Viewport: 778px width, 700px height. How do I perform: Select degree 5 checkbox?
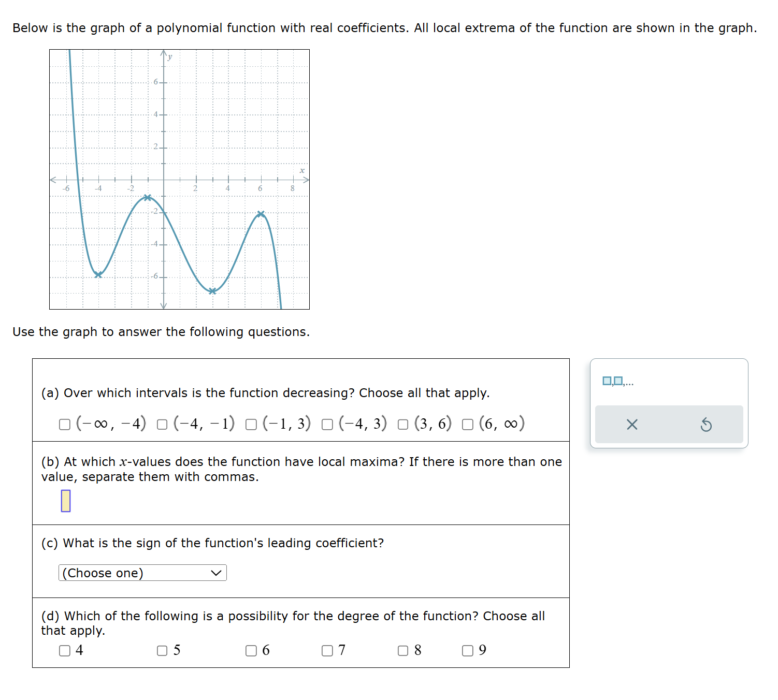pyautogui.click(x=162, y=651)
